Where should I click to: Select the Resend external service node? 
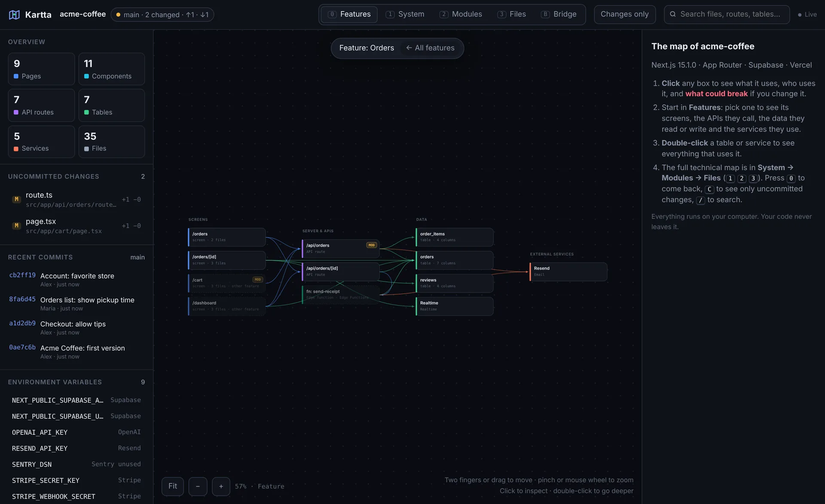click(x=568, y=272)
